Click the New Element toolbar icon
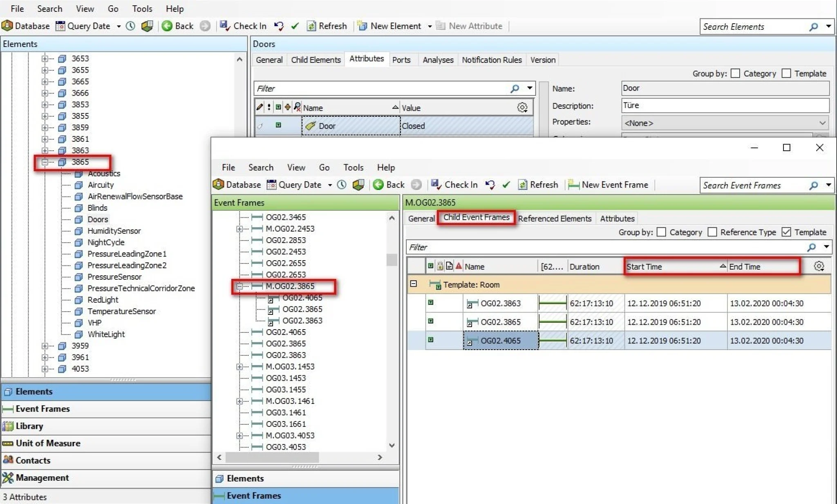837x504 pixels. 362,26
